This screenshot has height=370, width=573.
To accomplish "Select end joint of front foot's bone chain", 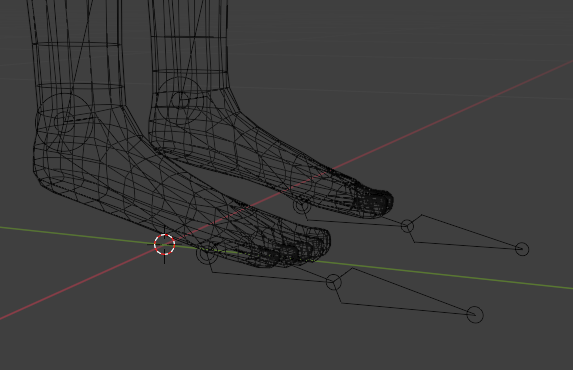I will click(475, 314).
